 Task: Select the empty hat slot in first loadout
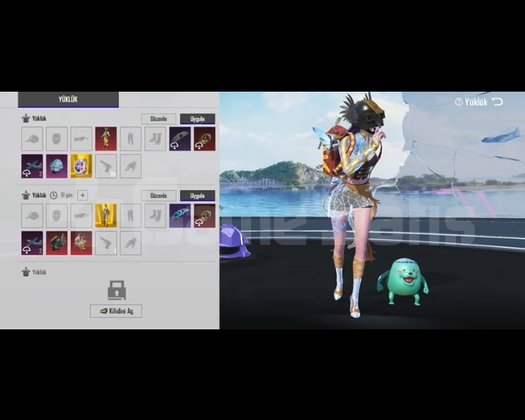point(32,139)
